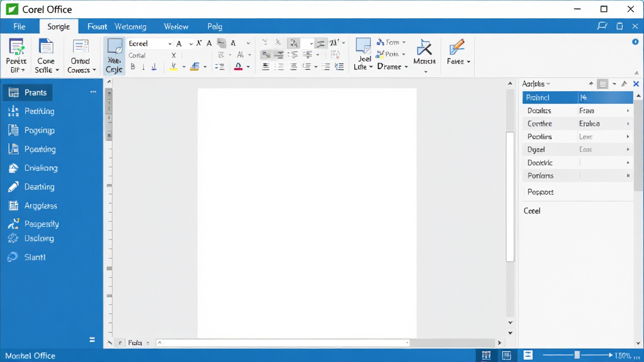Close the Acdpls side panel

tap(636, 84)
